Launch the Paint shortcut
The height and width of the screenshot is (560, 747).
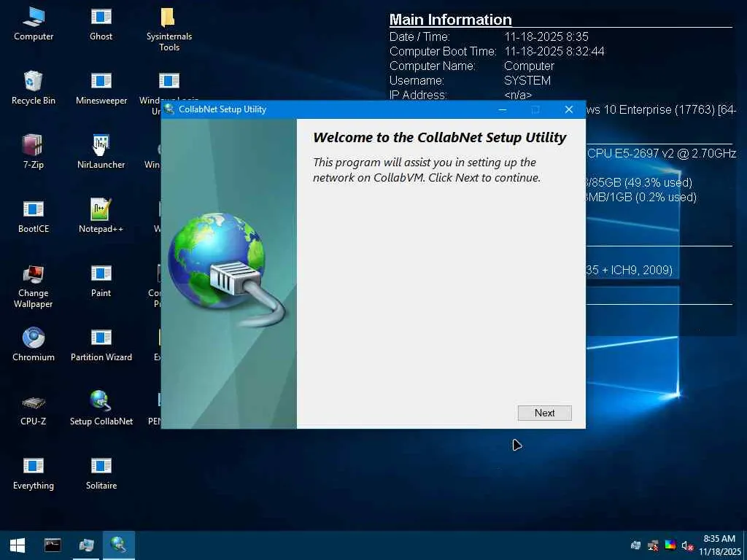[x=101, y=281]
